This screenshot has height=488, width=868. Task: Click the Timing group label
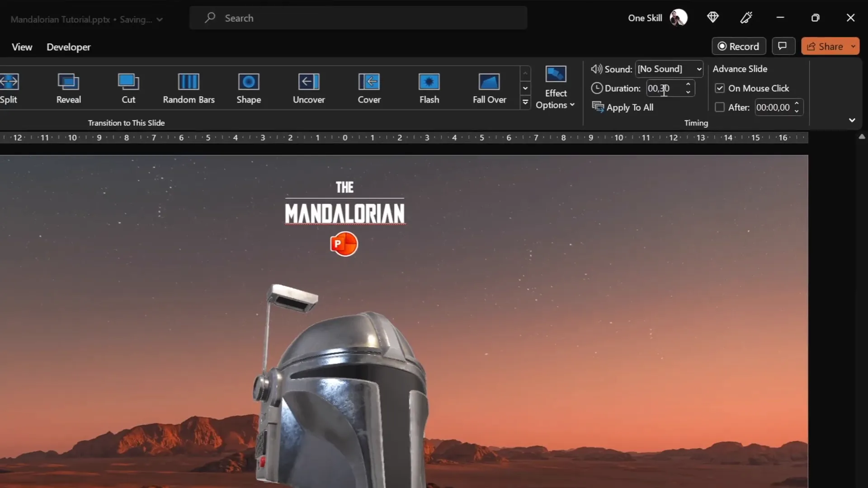(696, 123)
